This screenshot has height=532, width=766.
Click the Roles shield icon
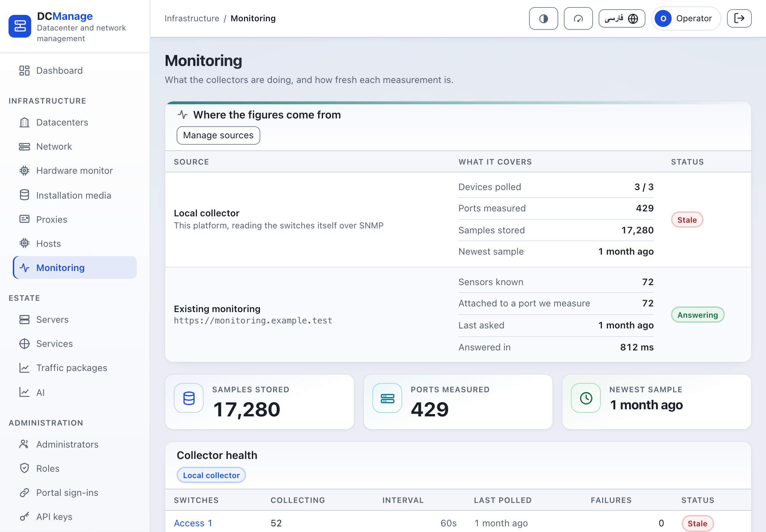pos(24,468)
